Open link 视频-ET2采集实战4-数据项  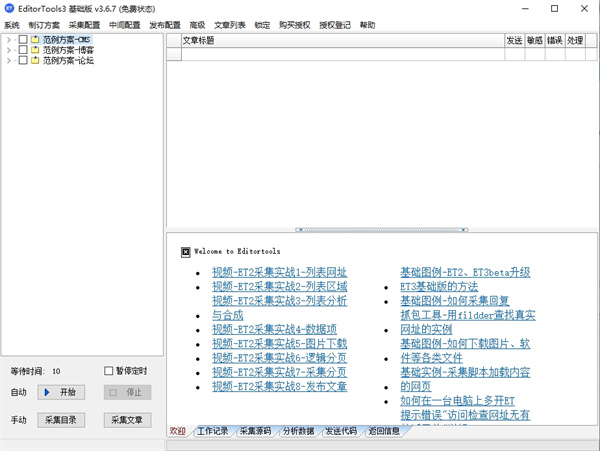pyautogui.click(x=274, y=329)
